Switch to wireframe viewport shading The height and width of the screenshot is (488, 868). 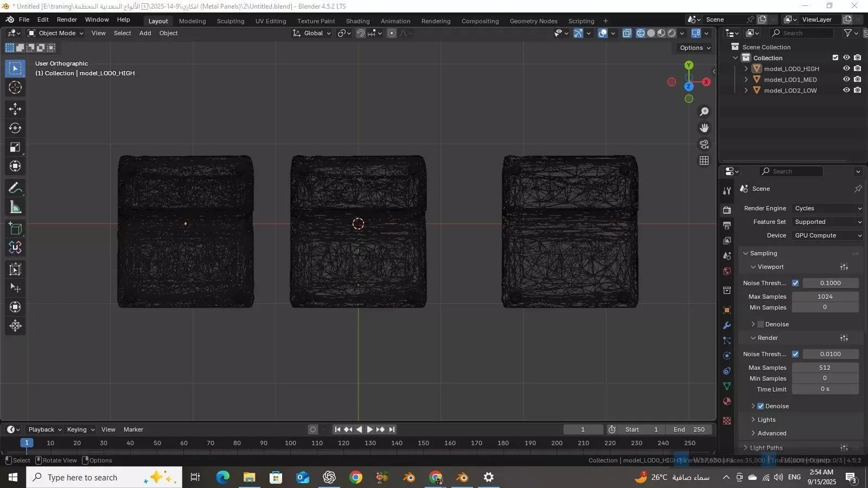(x=641, y=33)
